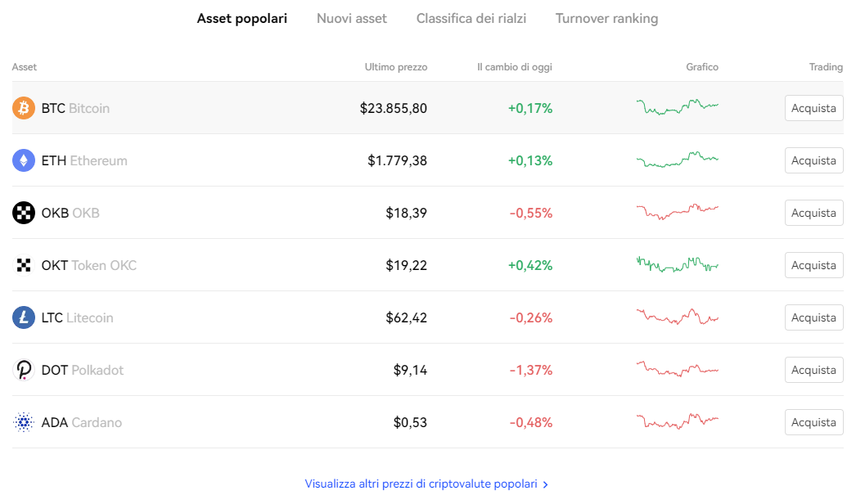The width and height of the screenshot is (856, 504).
Task: Open the Polkadot red sparkline chart
Action: point(678,369)
